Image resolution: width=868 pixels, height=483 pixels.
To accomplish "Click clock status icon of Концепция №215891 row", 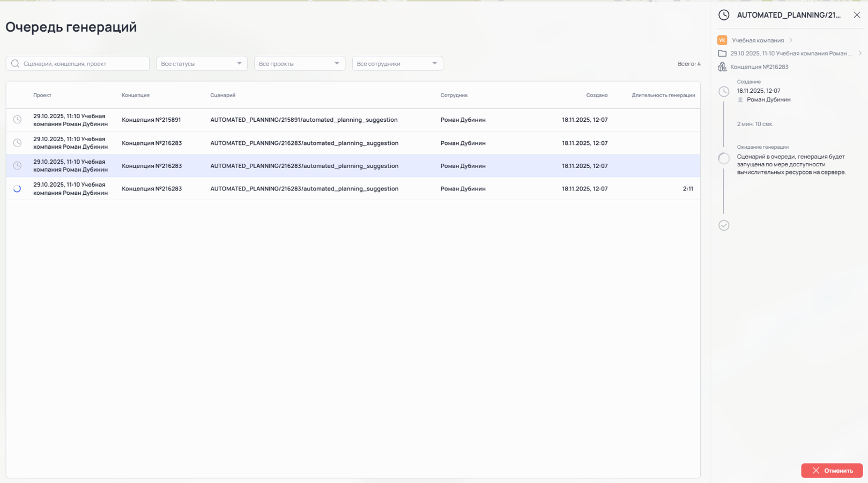I will tap(18, 120).
